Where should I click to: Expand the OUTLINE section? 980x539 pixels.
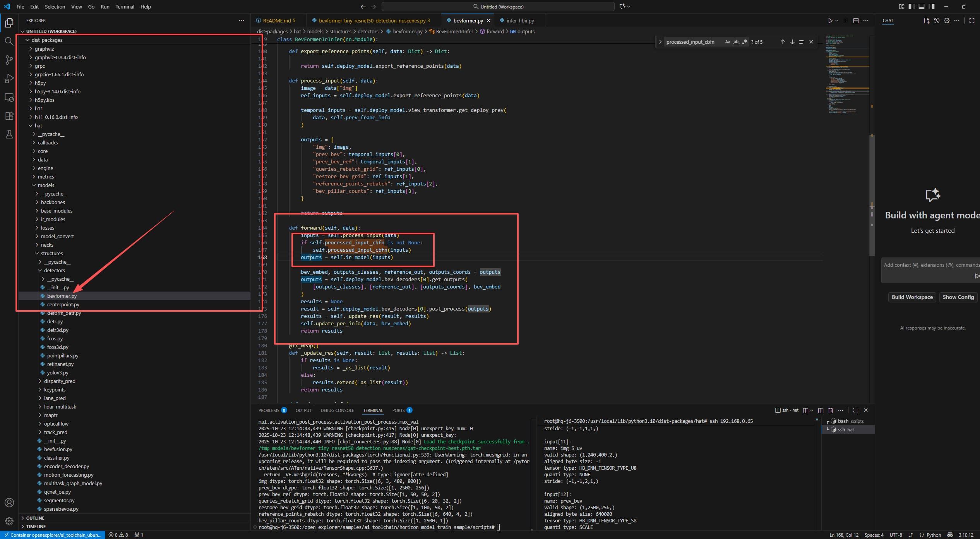coord(35,518)
